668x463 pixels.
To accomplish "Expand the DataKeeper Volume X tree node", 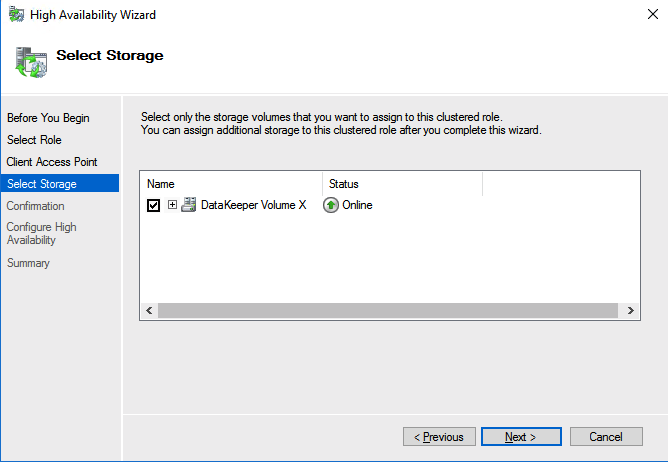I will (172, 205).
